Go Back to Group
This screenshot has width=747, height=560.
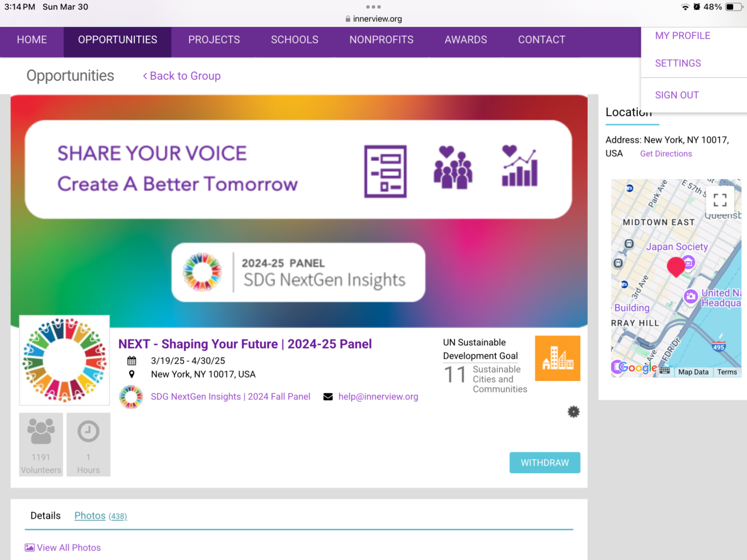coord(182,76)
